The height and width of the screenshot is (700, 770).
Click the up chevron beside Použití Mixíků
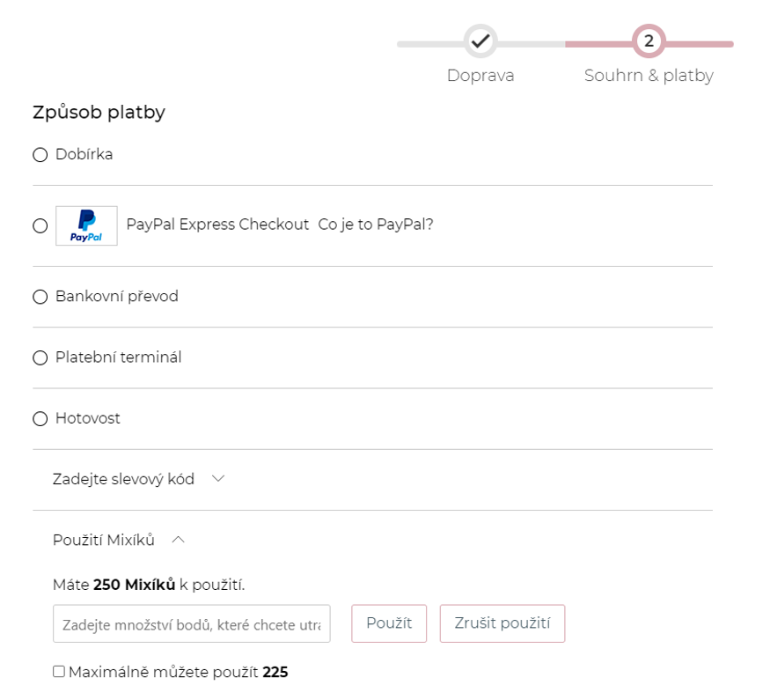179,541
